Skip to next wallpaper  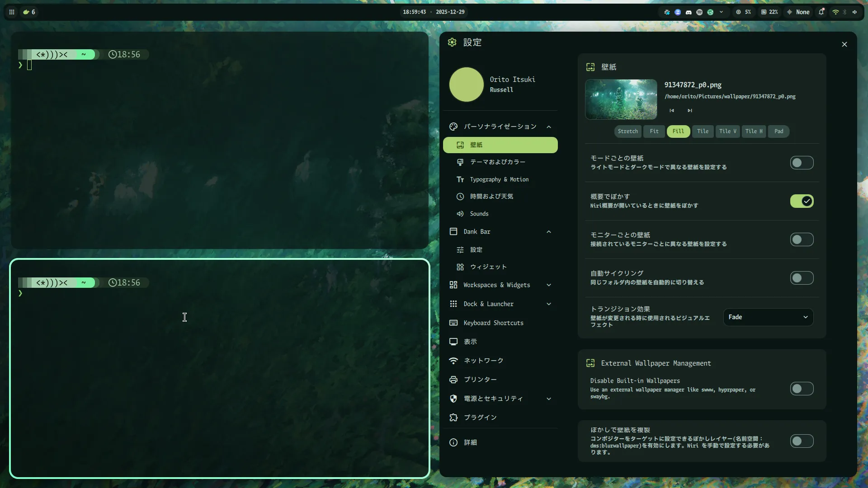[690, 111]
